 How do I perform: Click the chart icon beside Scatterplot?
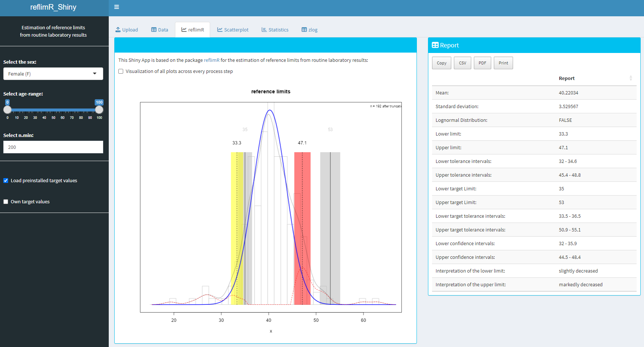click(220, 30)
